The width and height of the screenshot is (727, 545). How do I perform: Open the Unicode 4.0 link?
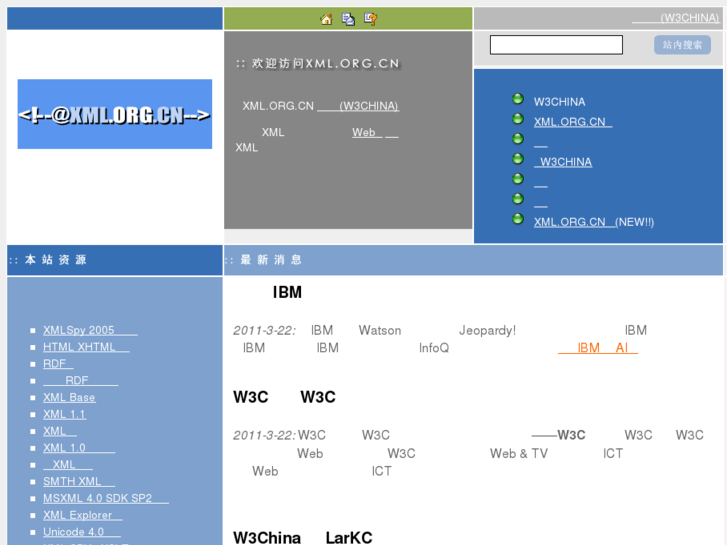[x=82, y=532]
